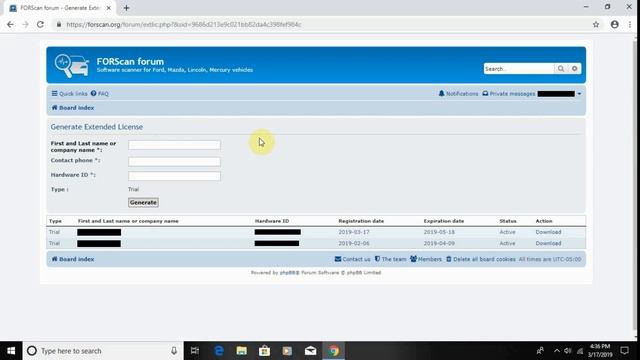Click the Contact phone field
The height and width of the screenshot is (360, 640).
174,162
